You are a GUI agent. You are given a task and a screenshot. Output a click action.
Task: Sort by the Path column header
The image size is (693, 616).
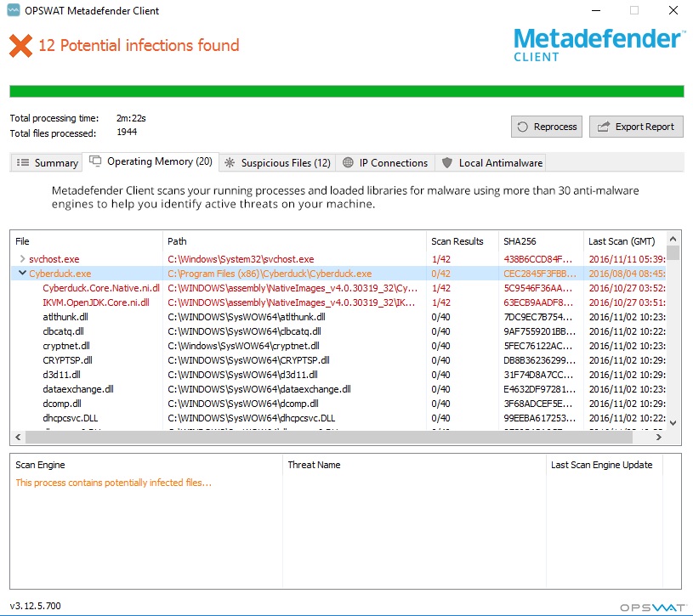tap(294, 241)
